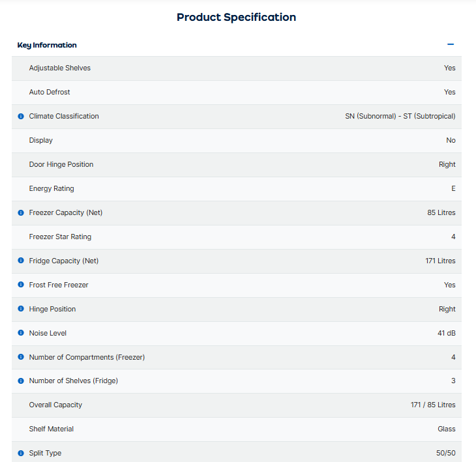Click the Door Hinge Position label
The width and height of the screenshot is (476, 462).
point(61,164)
